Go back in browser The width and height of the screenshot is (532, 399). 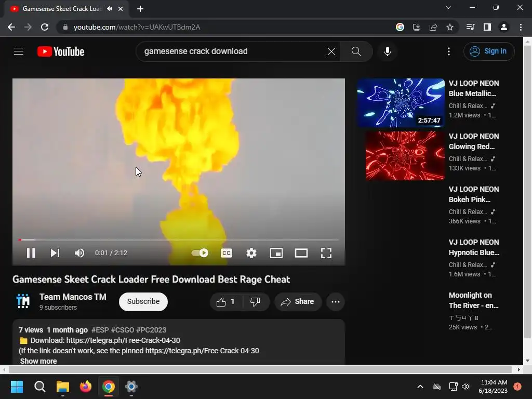[11, 27]
